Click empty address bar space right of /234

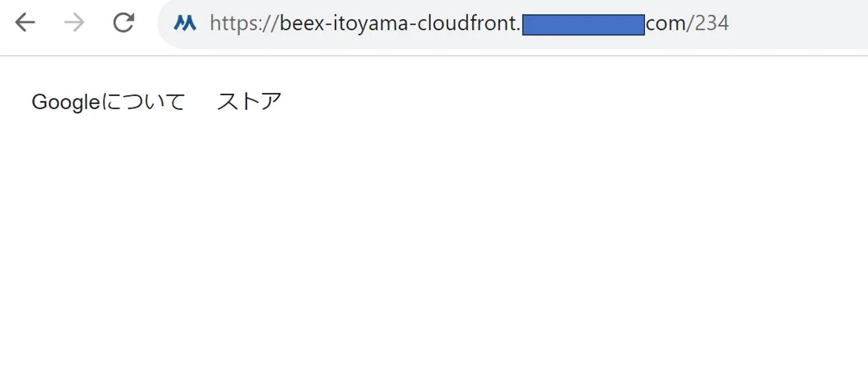pyautogui.click(x=797, y=24)
